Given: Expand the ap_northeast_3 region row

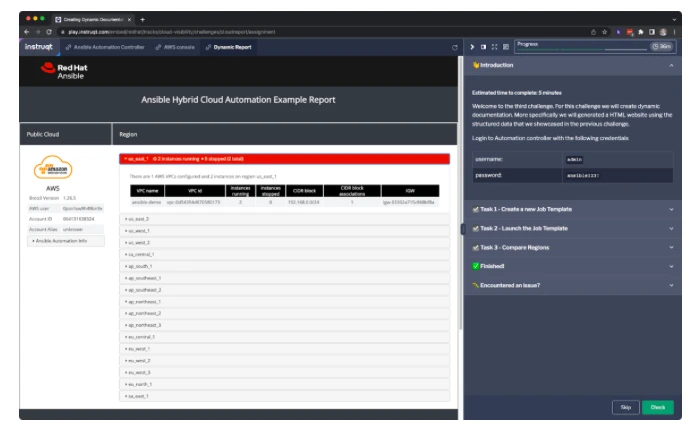Looking at the screenshot, I should coord(285,325).
